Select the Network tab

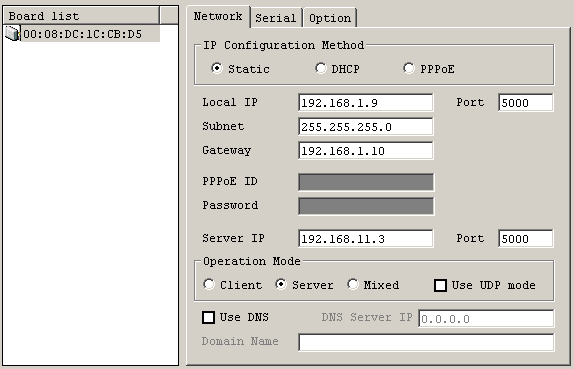click(218, 16)
